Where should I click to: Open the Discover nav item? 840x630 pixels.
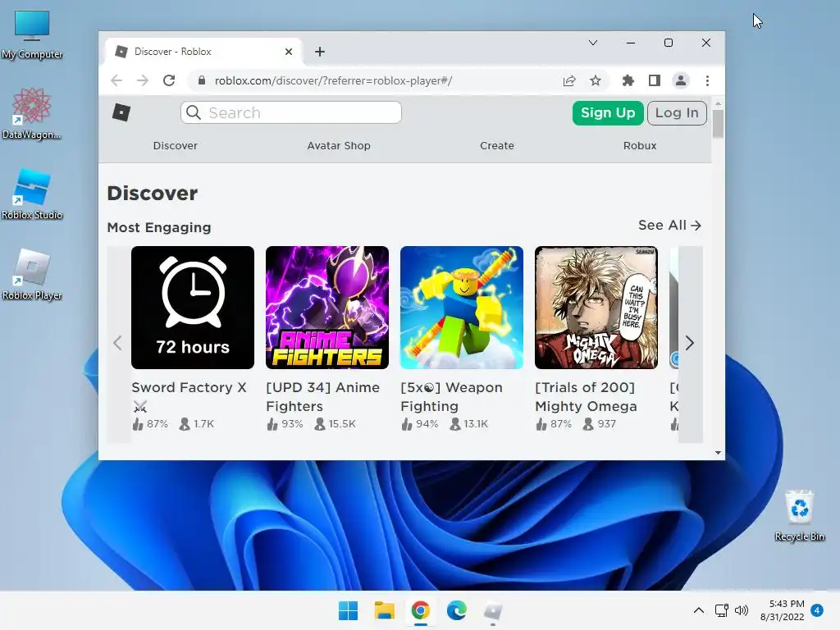[x=176, y=146]
